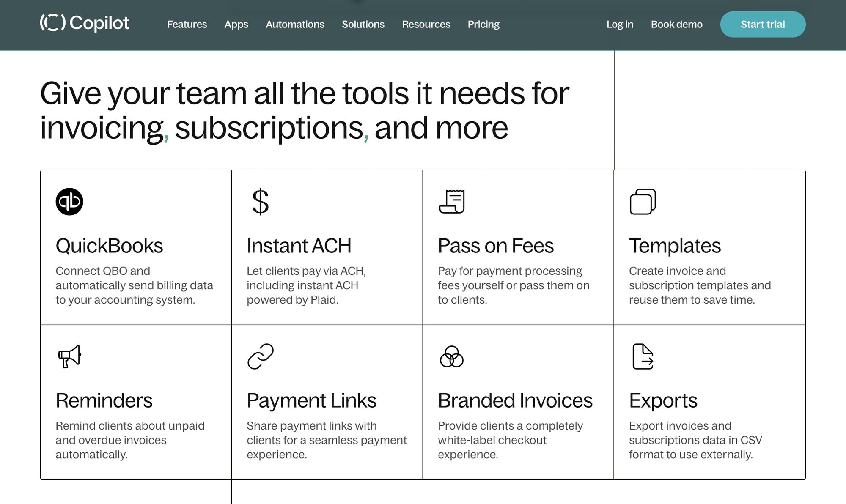Click the Payment Links chain icon
The height and width of the screenshot is (504, 846).
(x=260, y=356)
